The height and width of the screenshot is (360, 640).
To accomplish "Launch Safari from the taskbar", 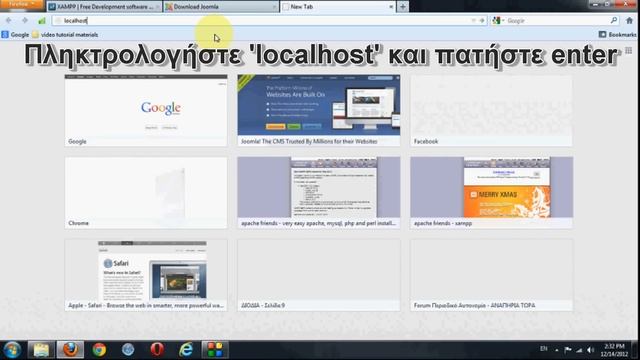I will click(128, 350).
